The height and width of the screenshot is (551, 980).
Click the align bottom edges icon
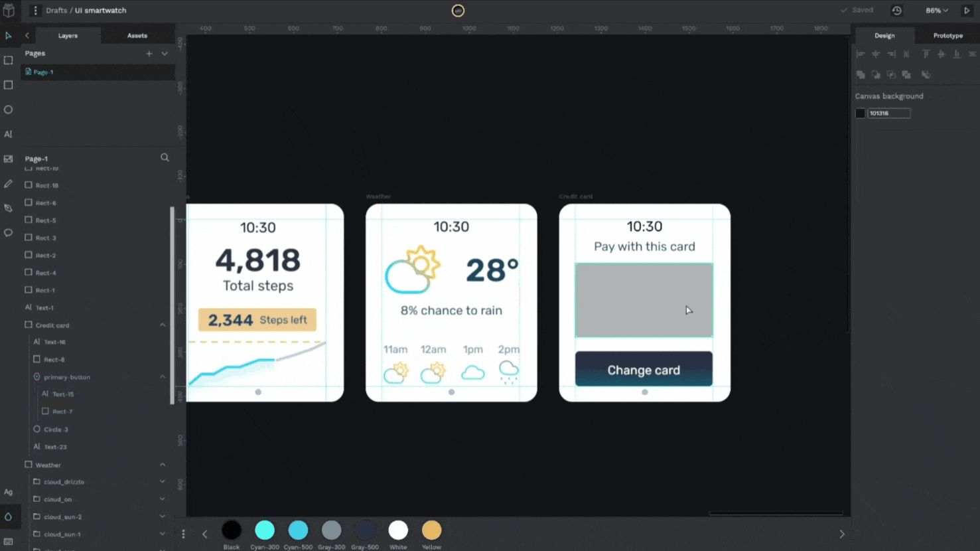tap(957, 54)
